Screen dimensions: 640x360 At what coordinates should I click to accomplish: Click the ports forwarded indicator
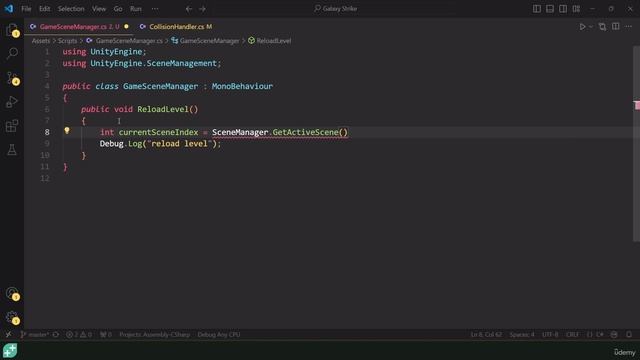coord(106,335)
